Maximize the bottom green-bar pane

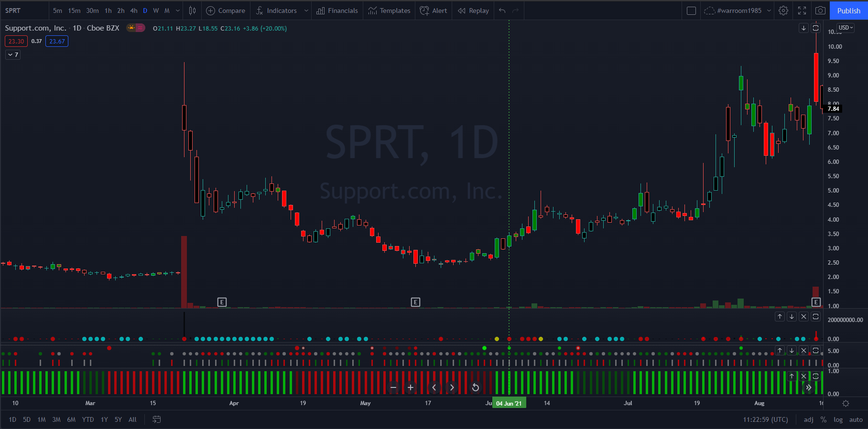(816, 376)
